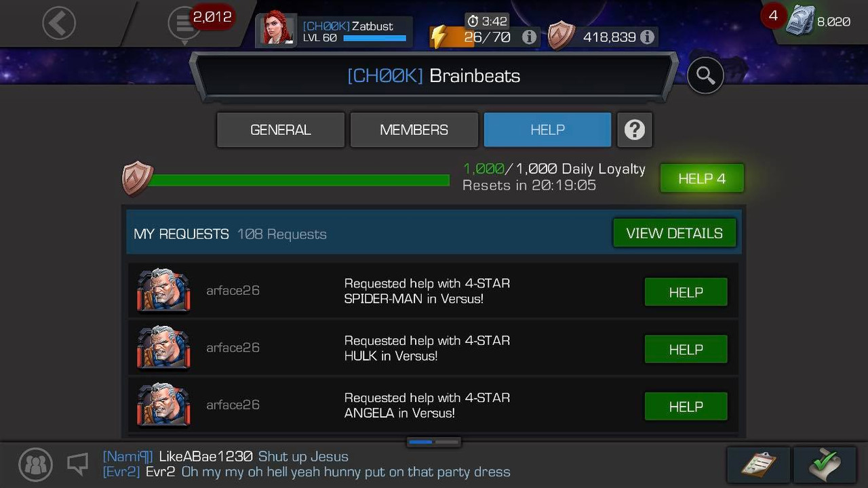Help arface26 with 4-STAR HULK
The image size is (868, 488).
click(686, 350)
